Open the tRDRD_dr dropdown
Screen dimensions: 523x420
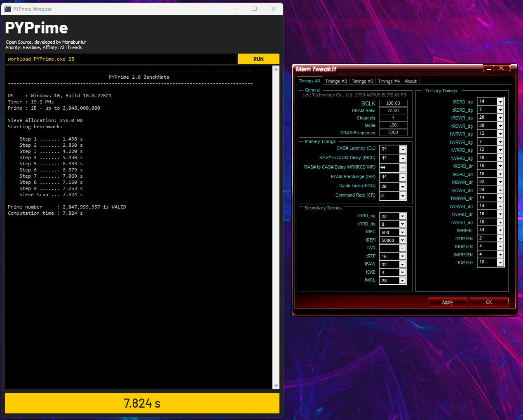point(500,166)
